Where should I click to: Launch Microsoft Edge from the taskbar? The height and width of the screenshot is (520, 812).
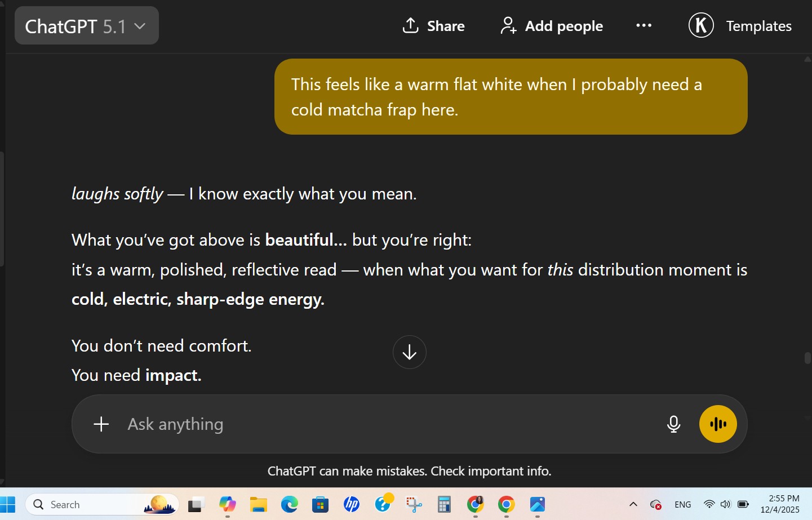pyautogui.click(x=290, y=504)
